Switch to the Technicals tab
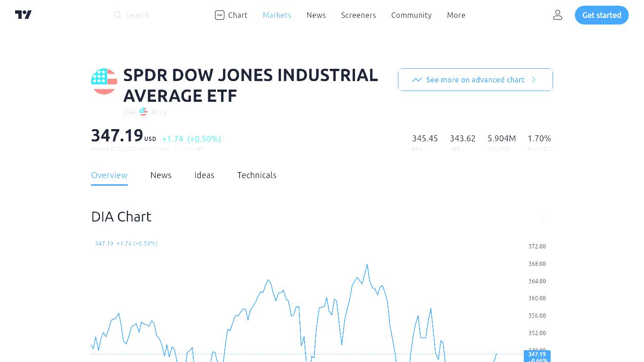Viewport: 644px width, 362px height. (x=257, y=175)
